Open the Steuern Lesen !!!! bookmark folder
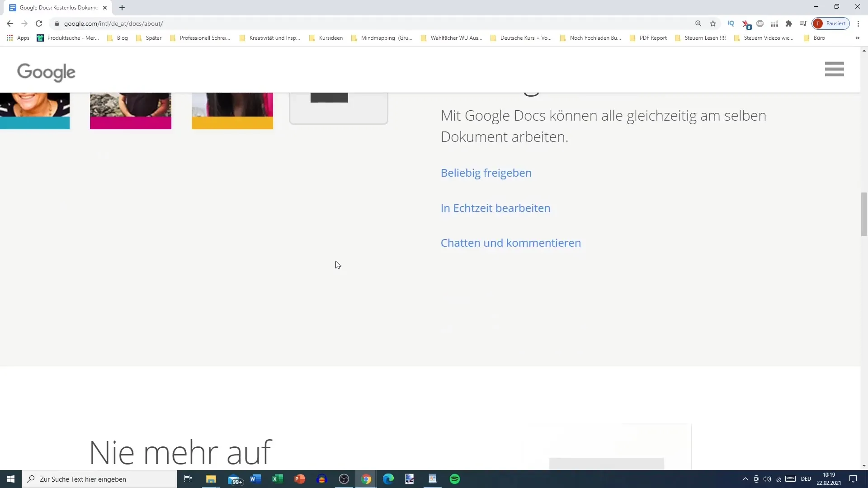Image resolution: width=868 pixels, height=488 pixels. tap(700, 38)
